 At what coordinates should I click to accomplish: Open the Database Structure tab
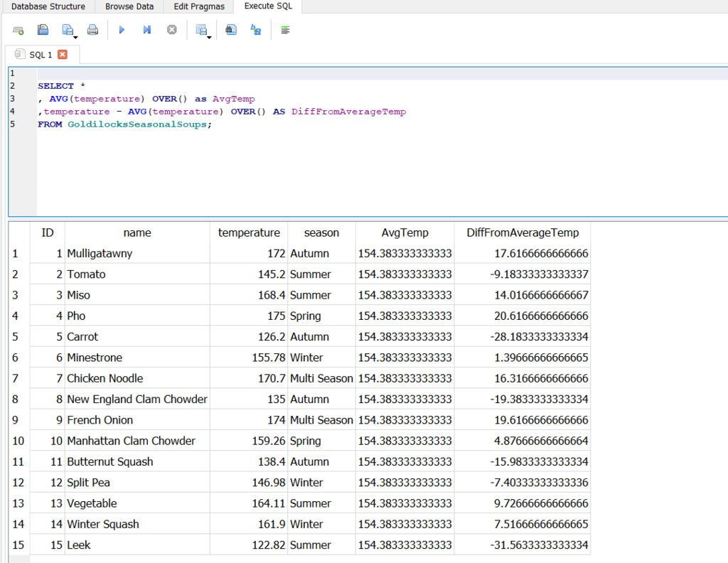(x=48, y=6)
